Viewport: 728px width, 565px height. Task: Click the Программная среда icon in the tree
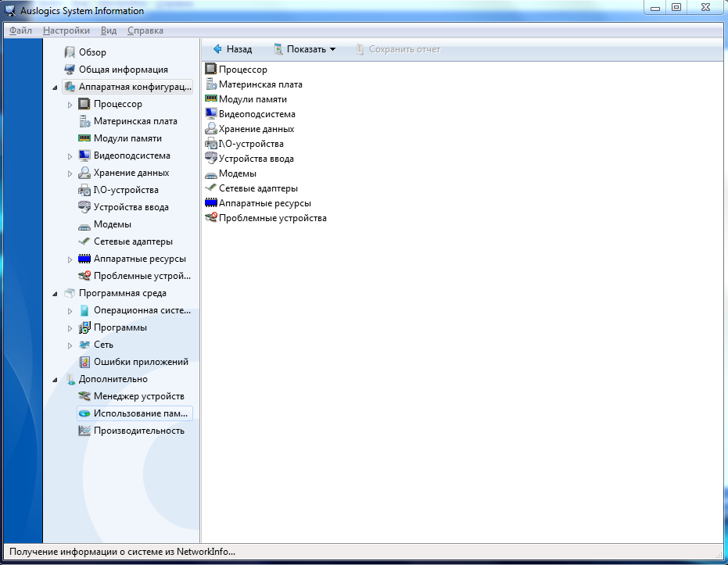[70, 293]
